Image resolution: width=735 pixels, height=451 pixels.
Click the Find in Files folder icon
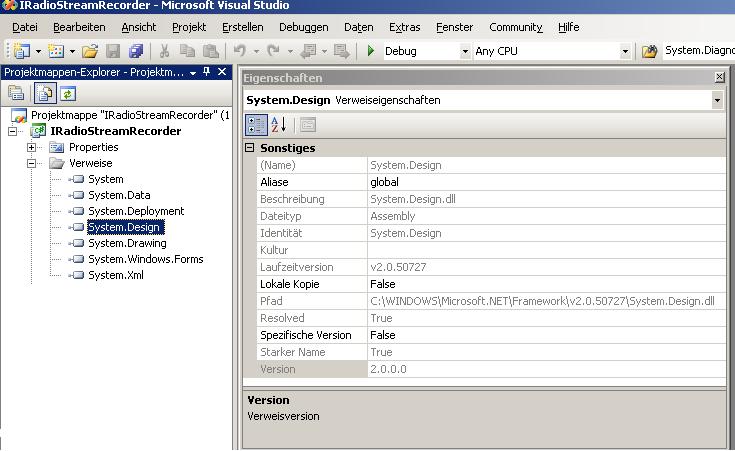[x=649, y=51]
